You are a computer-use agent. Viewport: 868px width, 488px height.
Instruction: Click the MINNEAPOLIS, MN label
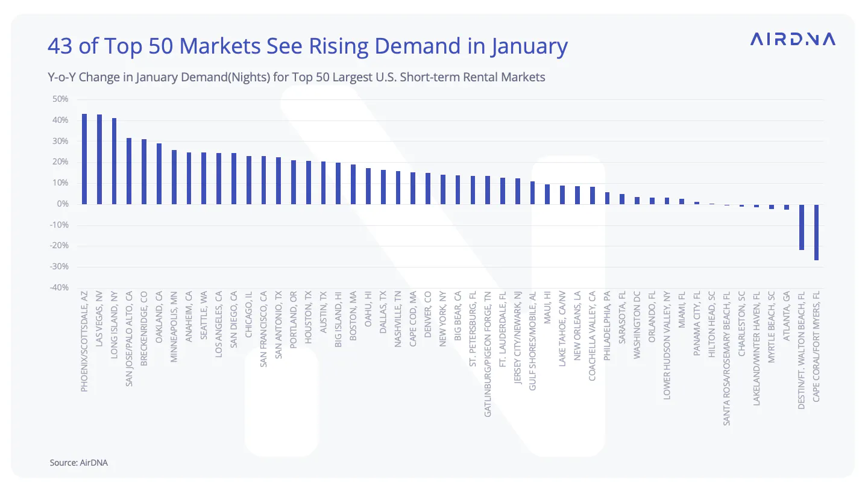tap(174, 327)
